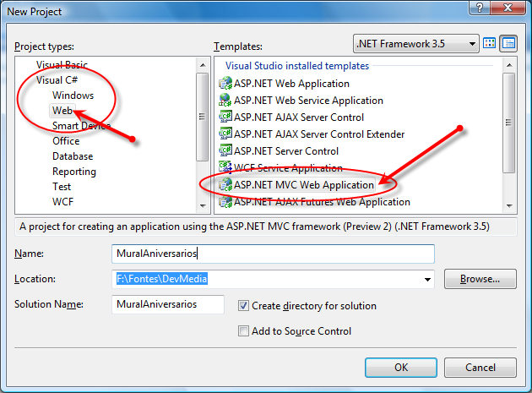
Task: Click the ASP.NET MVC Web Application icon
Action: (225, 185)
